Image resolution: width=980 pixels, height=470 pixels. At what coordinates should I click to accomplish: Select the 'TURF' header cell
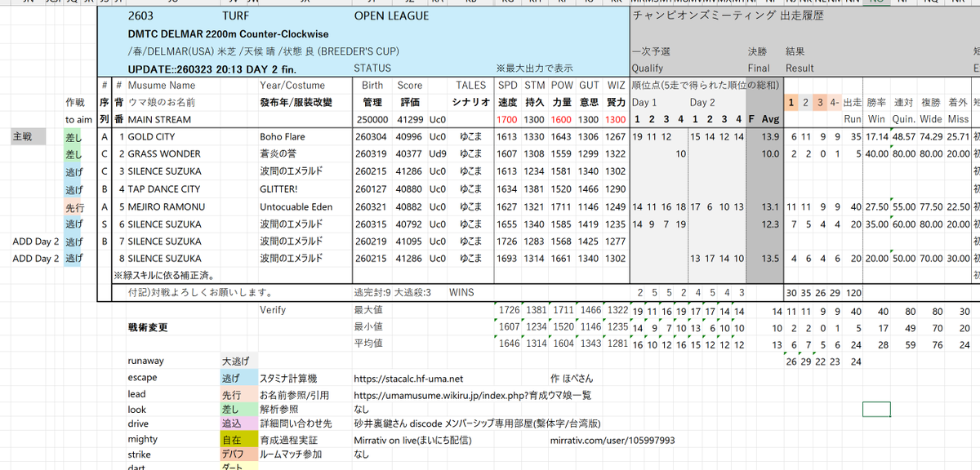pyautogui.click(x=235, y=16)
